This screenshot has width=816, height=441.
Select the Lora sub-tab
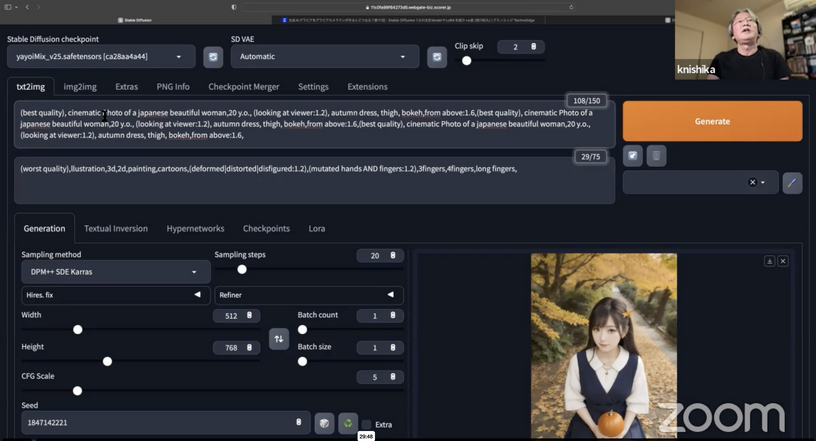pyautogui.click(x=316, y=229)
